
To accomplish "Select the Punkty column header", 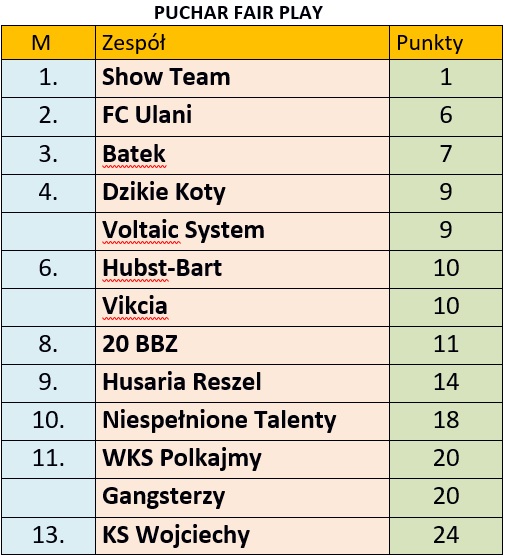I will (x=446, y=43).
